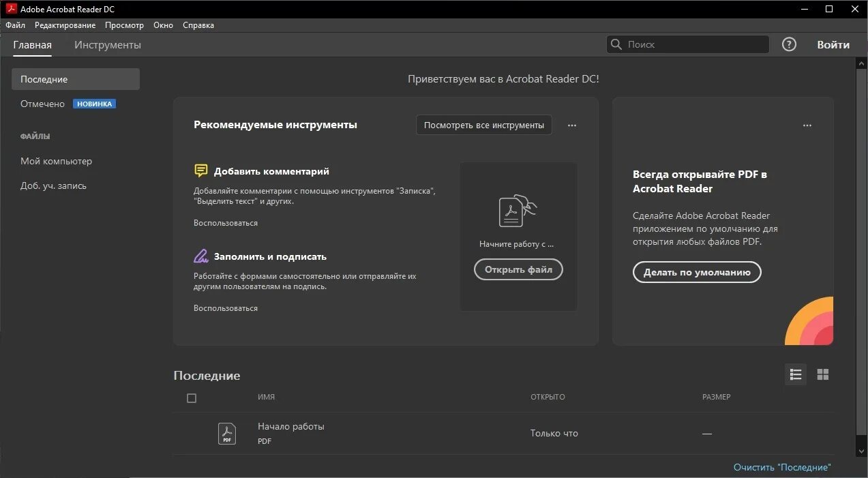Open the Просмотр menu

pos(124,25)
